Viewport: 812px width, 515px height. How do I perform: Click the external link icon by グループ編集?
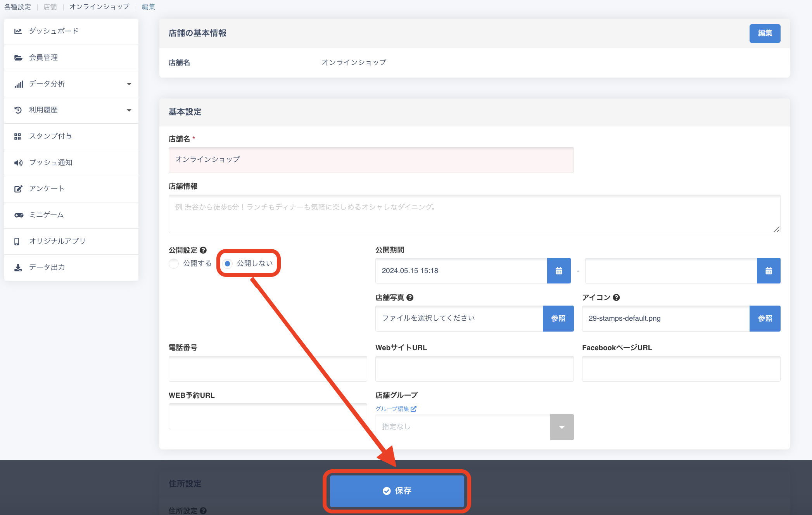click(x=414, y=409)
